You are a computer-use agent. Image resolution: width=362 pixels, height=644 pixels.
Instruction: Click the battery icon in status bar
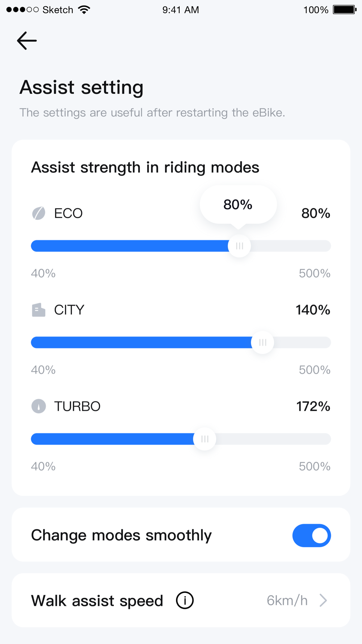pyautogui.click(x=345, y=10)
